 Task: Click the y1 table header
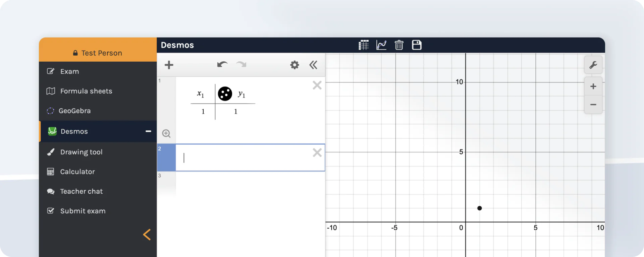pyautogui.click(x=242, y=94)
